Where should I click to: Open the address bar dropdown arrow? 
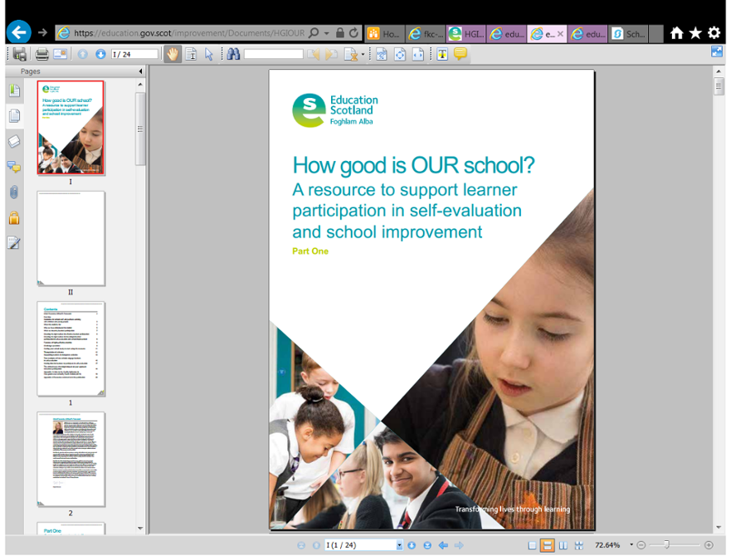327,33
